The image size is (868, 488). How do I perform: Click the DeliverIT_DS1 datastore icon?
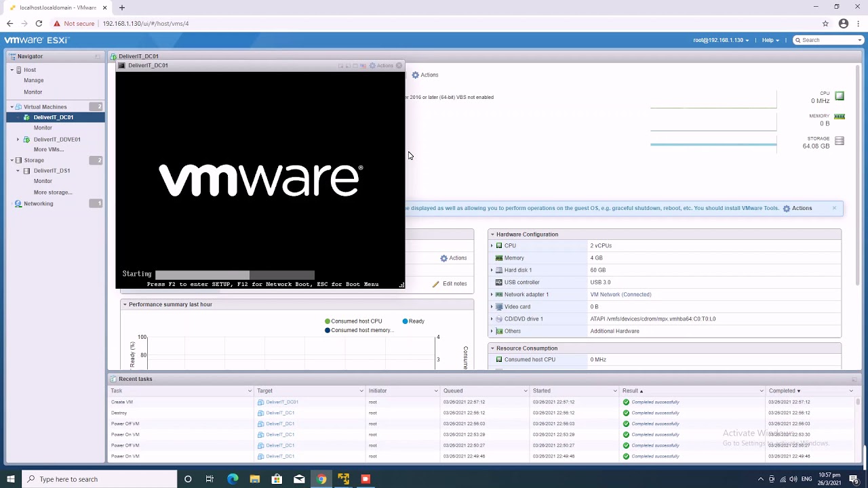(27, 171)
